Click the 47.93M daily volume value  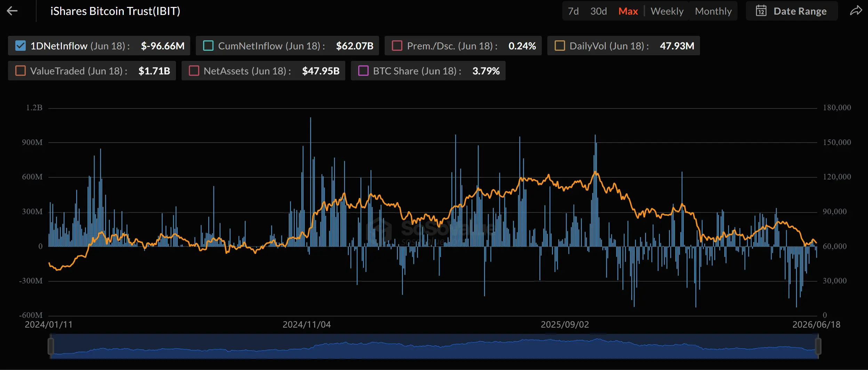point(677,46)
